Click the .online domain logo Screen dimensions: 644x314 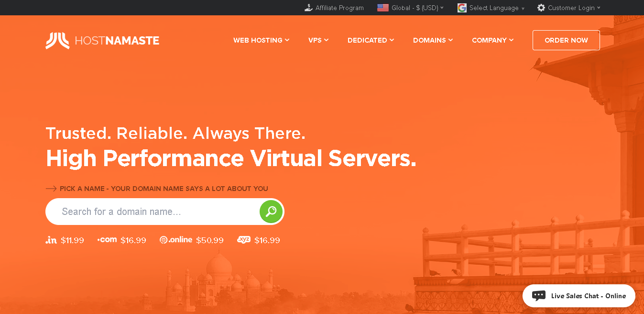click(x=176, y=240)
